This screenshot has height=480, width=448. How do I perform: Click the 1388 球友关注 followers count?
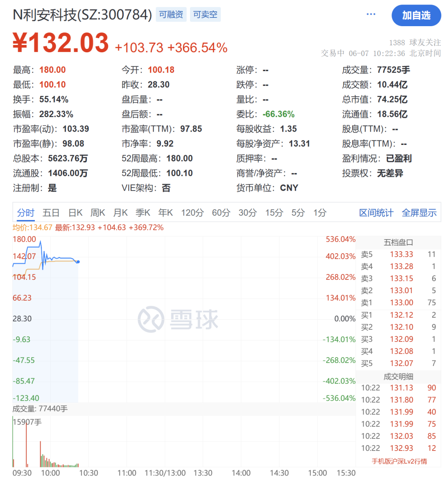415,42
